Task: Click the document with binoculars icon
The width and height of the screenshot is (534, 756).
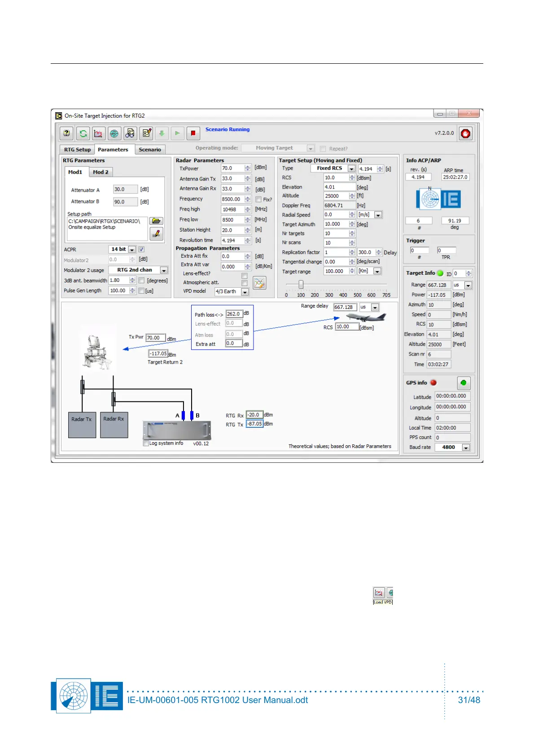Action: [x=130, y=133]
